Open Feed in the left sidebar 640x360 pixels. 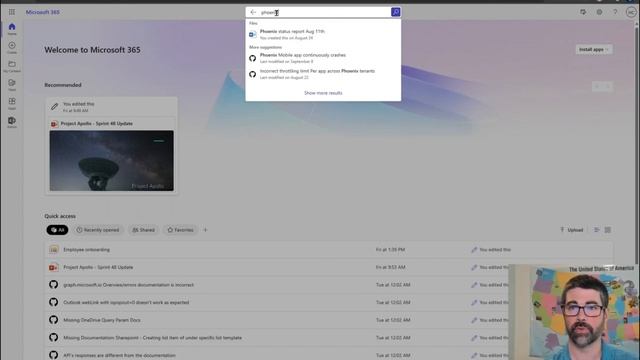point(12,85)
